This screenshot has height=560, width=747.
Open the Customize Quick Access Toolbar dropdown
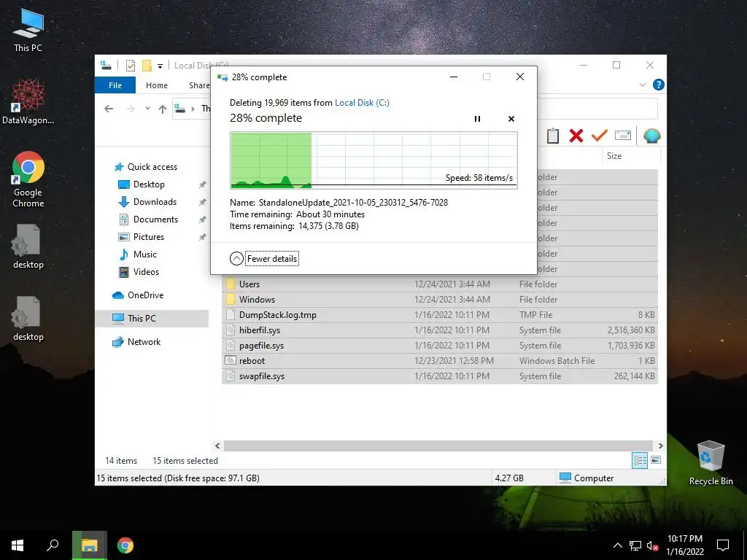[x=160, y=66]
